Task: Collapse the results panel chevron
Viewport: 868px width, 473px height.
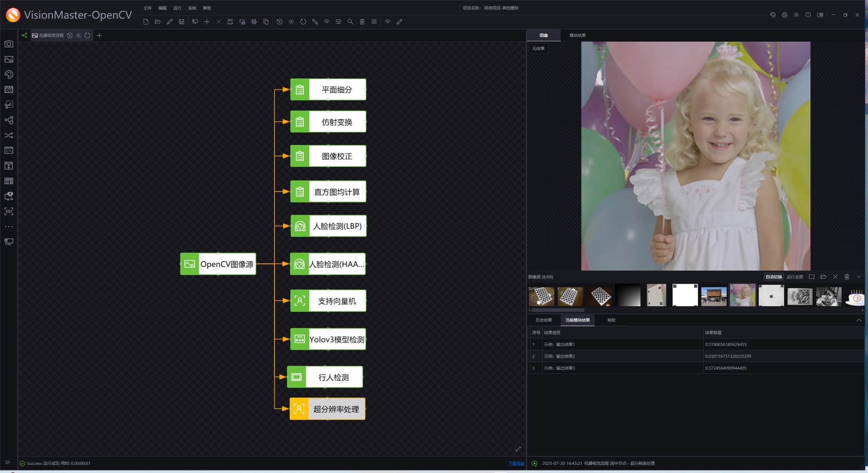Action: pos(859,320)
